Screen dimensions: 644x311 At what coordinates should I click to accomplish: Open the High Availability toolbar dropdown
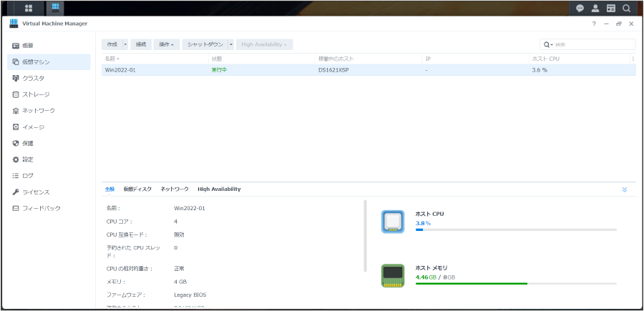click(x=264, y=44)
